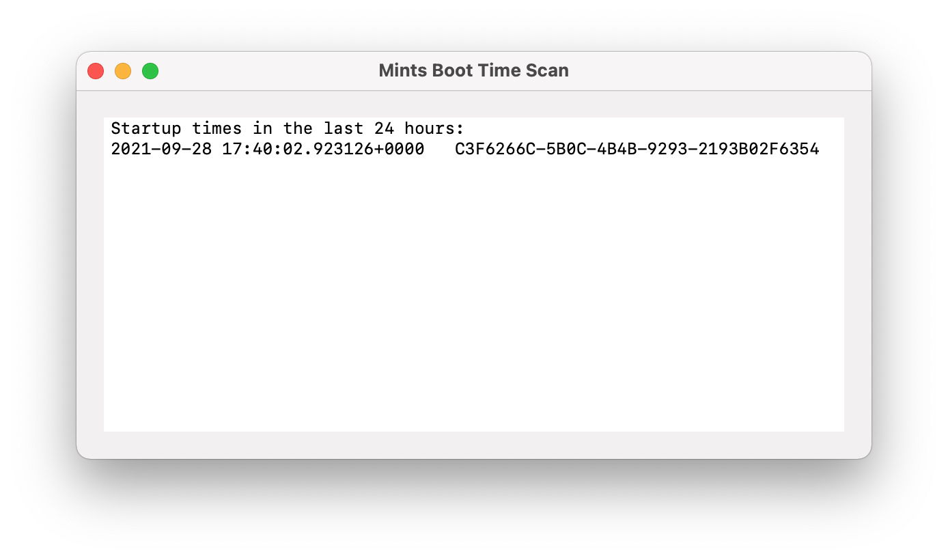This screenshot has width=948, height=560.
Task: Click UUID segment 9293
Action: point(667,149)
